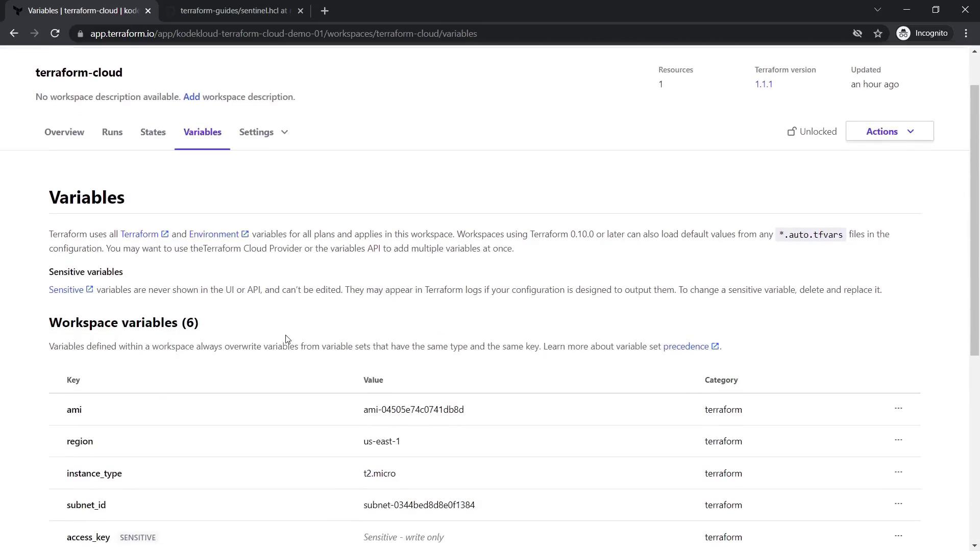Open the Overview tab

(64, 132)
